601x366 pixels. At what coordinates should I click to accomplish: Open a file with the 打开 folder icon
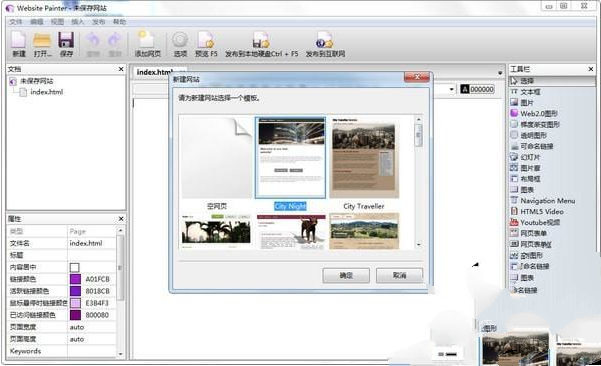tap(42, 41)
